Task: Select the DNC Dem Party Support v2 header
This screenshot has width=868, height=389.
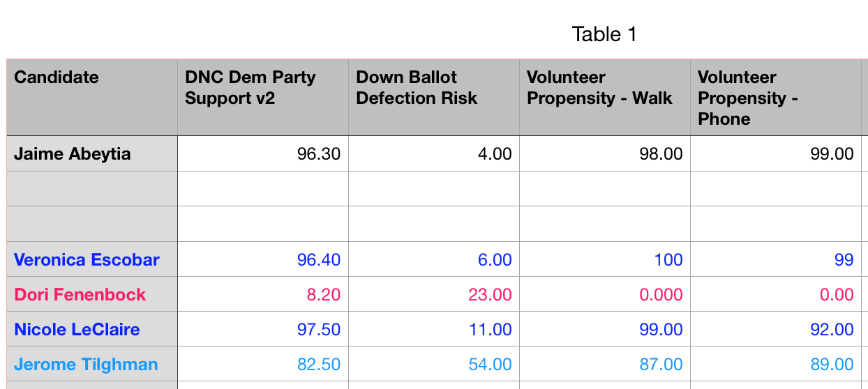Action: (262, 98)
